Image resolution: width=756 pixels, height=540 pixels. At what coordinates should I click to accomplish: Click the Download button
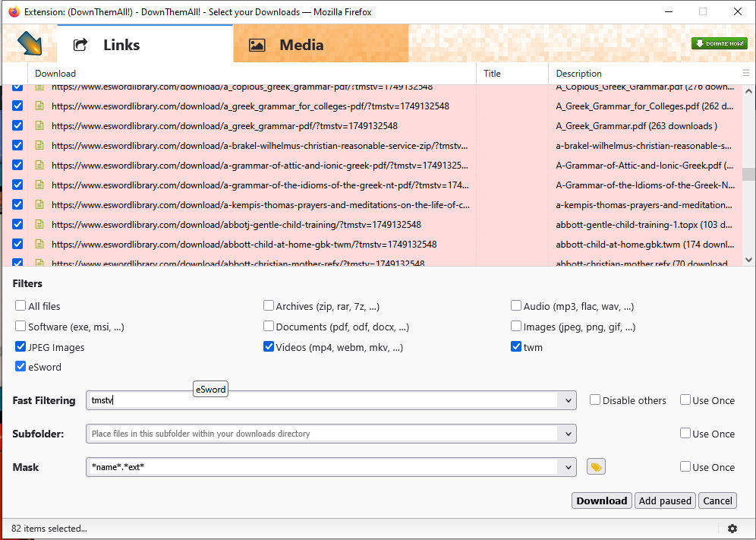(x=602, y=501)
